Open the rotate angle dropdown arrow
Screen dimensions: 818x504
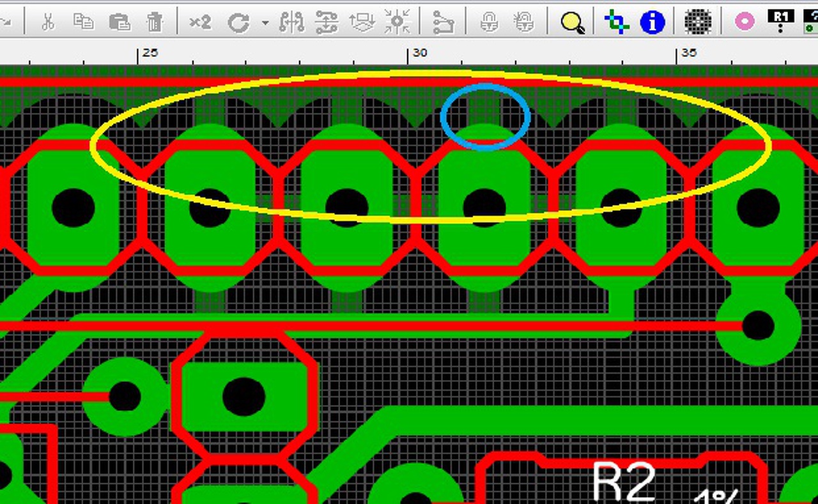(265, 23)
